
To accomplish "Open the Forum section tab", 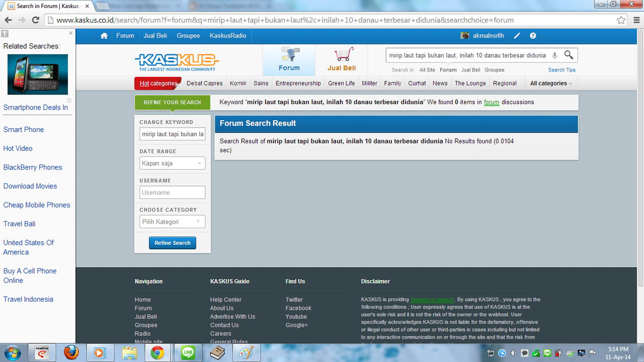I will (x=289, y=60).
